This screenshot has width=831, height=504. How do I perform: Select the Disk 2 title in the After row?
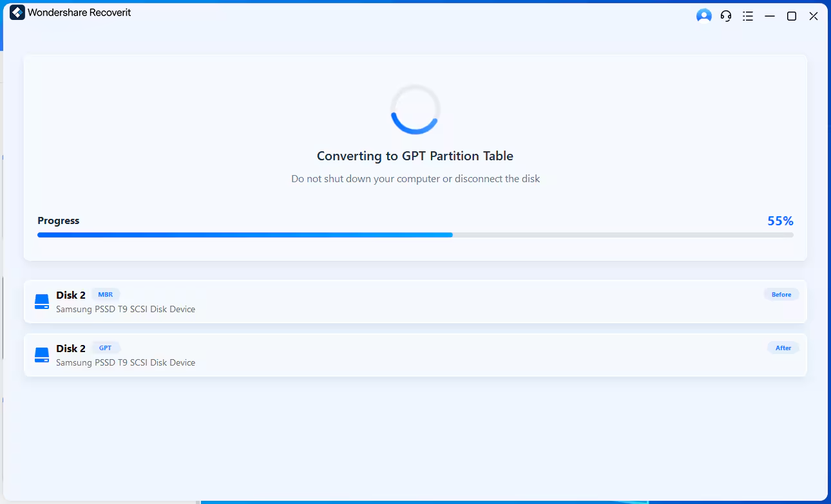(x=71, y=349)
